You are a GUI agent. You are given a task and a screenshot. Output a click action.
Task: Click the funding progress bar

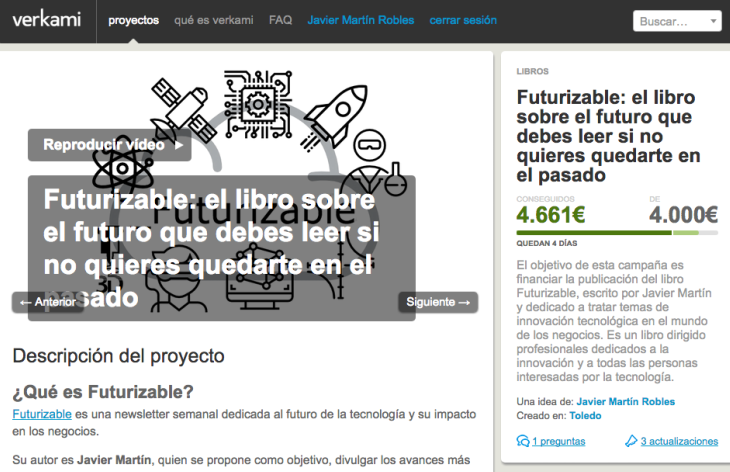(x=617, y=233)
